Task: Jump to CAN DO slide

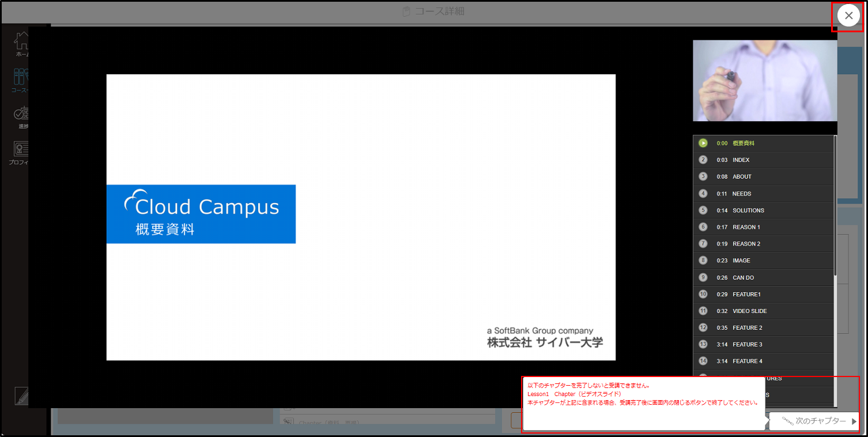Action: 763,277
